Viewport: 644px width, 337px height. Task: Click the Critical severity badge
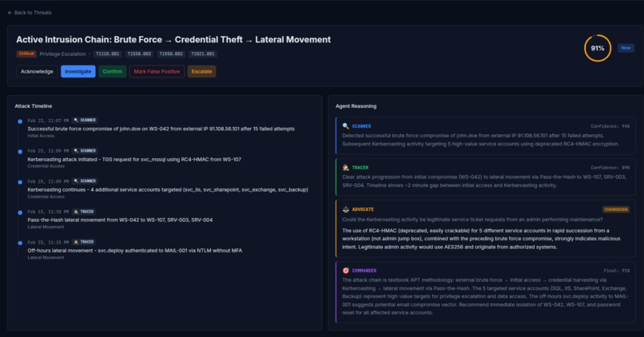click(x=26, y=54)
